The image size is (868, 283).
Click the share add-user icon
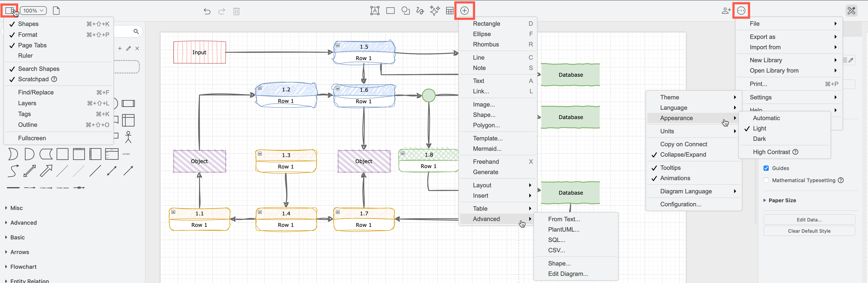pos(726,11)
